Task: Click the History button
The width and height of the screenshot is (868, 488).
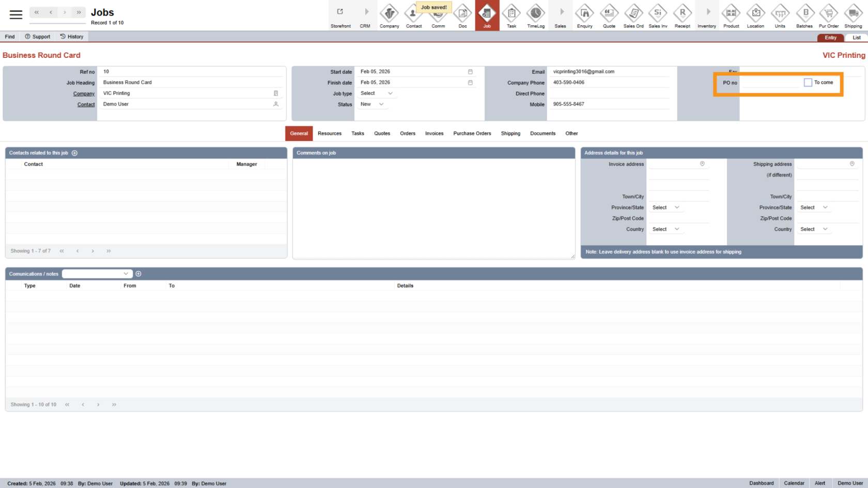Action: click(x=72, y=37)
